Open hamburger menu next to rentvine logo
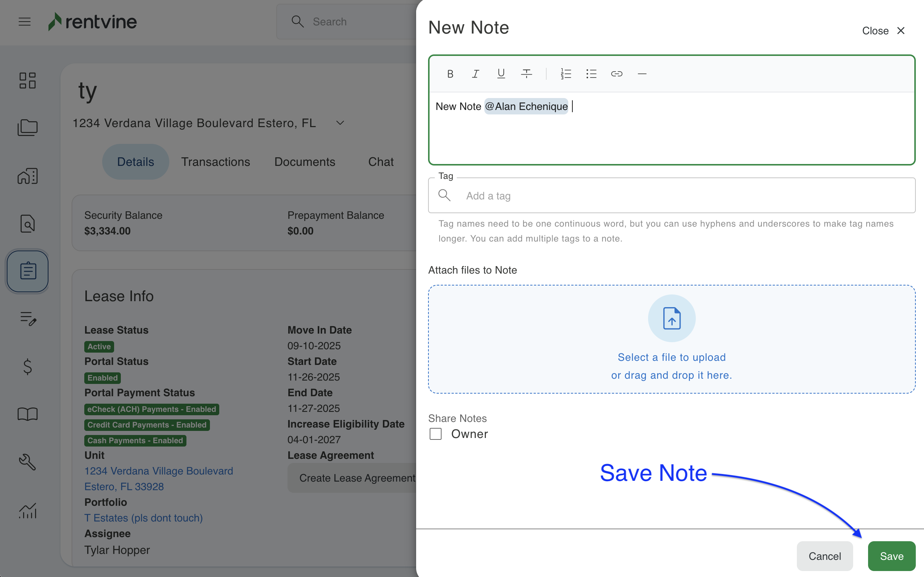The height and width of the screenshot is (577, 924). [x=25, y=22]
